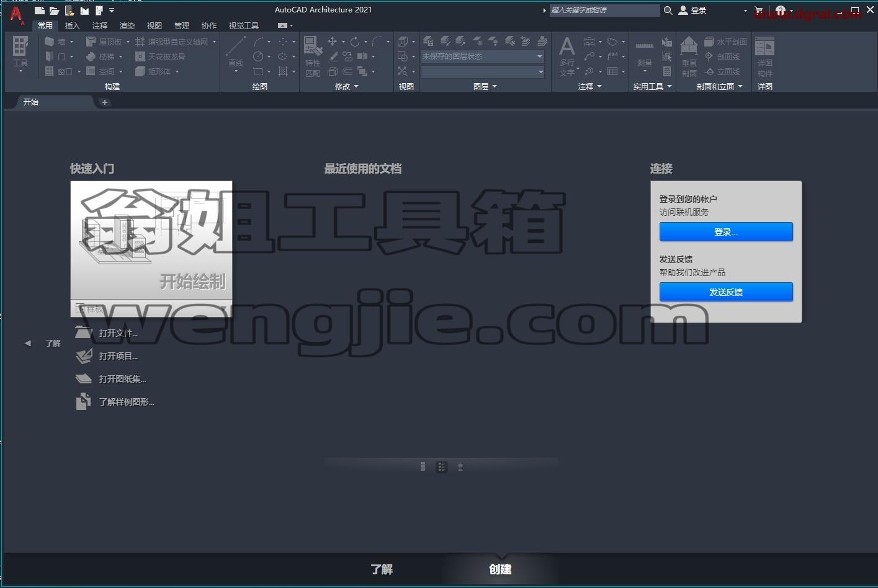The height and width of the screenshot is (588, 878).
Task: Click the 开始绘制 start drawing thumbnail
Action: pos(151,241)
